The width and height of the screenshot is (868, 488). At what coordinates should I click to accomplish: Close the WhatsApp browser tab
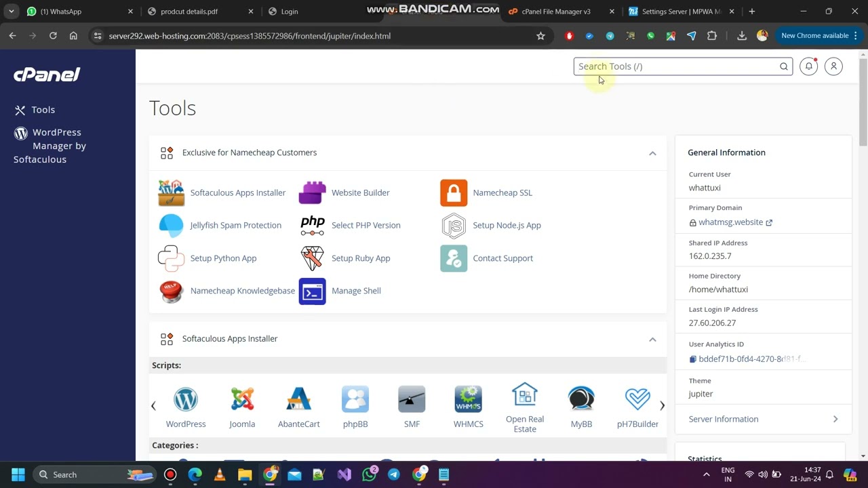click(131, 12)
